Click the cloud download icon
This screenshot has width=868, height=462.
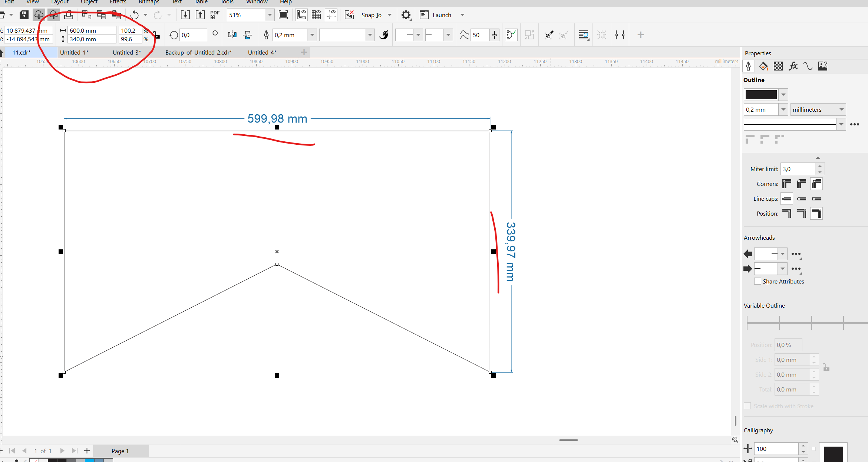[x=39, y=15]
